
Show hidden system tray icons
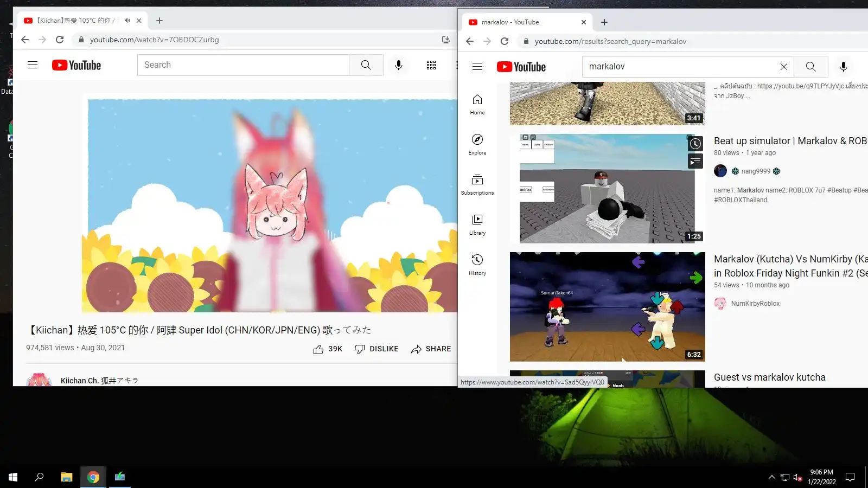(771, 477)
